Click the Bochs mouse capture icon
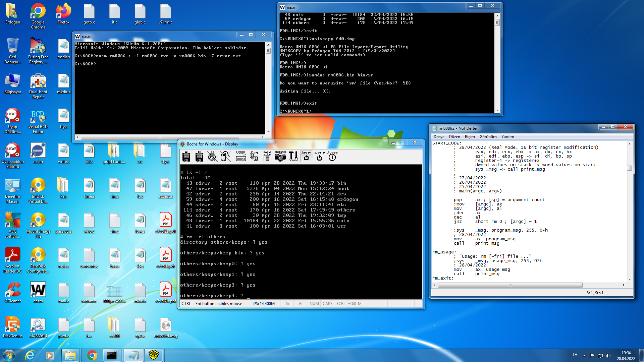This screenshot has width=644, height=362. coord(225,156)
